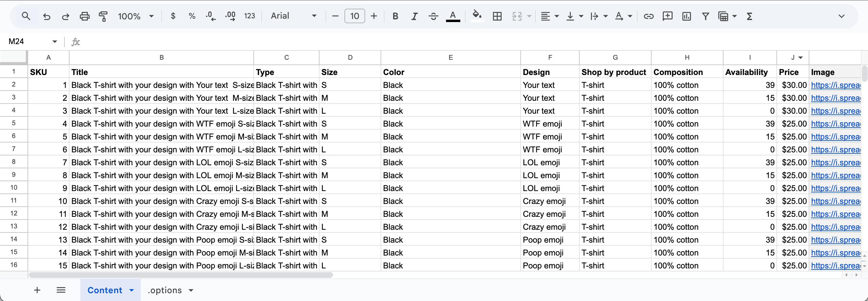Viewport: 868px width, 301px height.
Task: Open the zoom 100% dropdown
Action: click(136, 16)
